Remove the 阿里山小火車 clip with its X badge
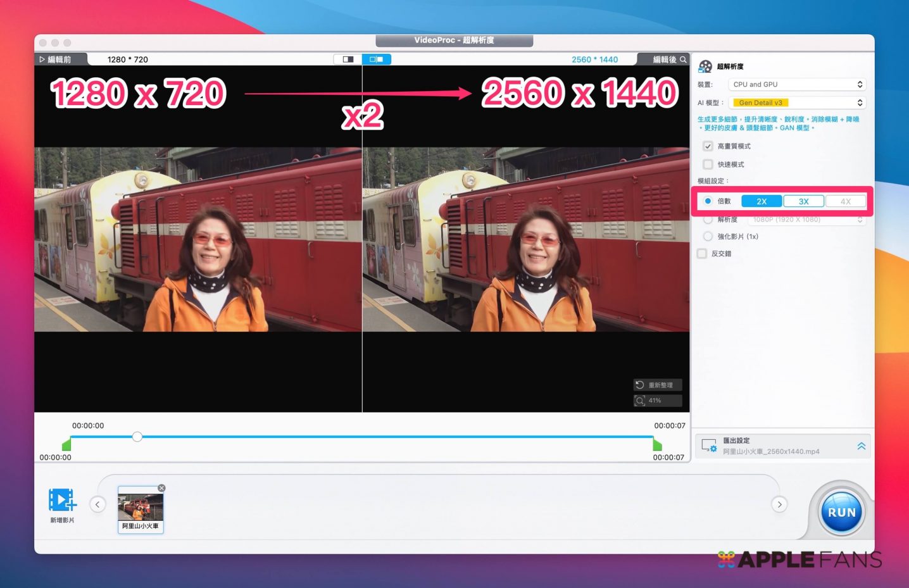 (161, 488)
